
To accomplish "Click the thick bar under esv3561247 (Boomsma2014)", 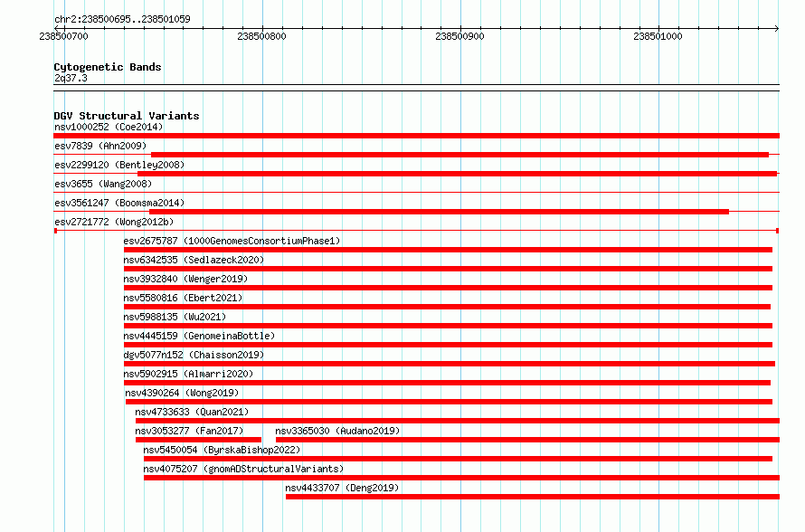I will [x=439, y=212].
